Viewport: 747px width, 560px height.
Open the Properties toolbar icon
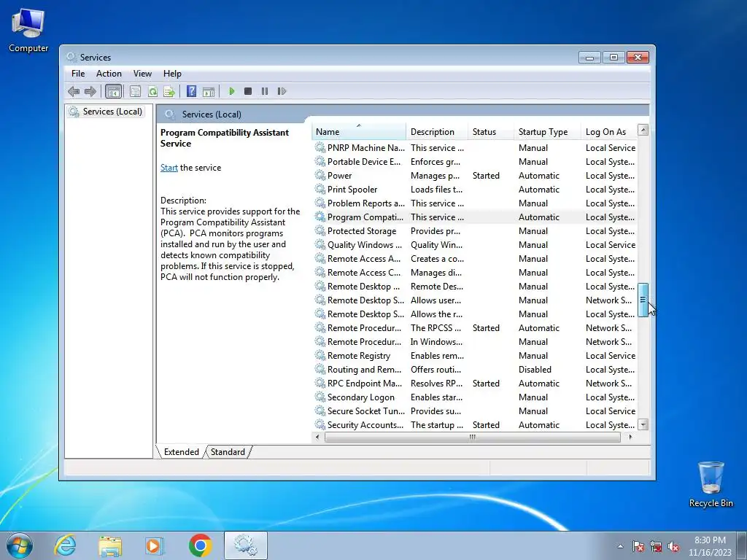pos(135,91)
